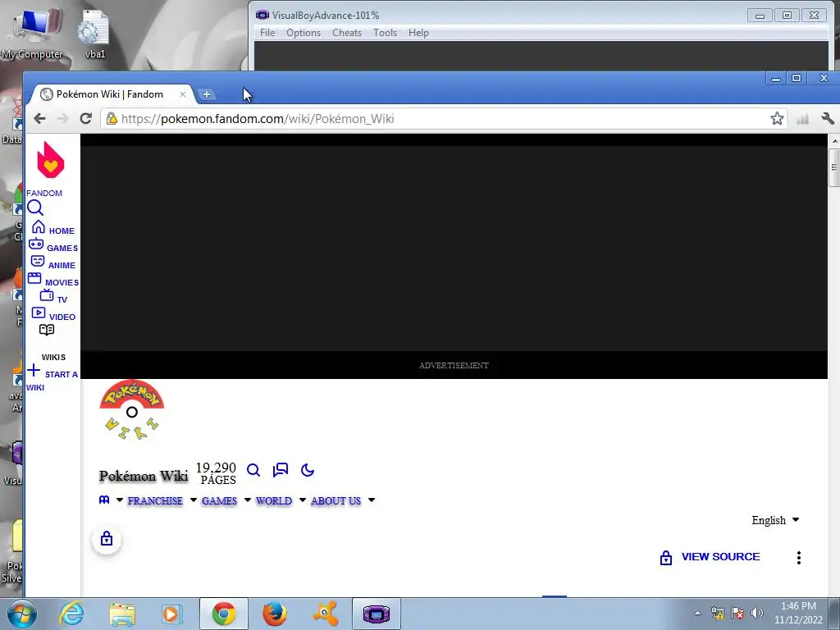Open Cheats menu in VisualBoyAdvance

347,33
